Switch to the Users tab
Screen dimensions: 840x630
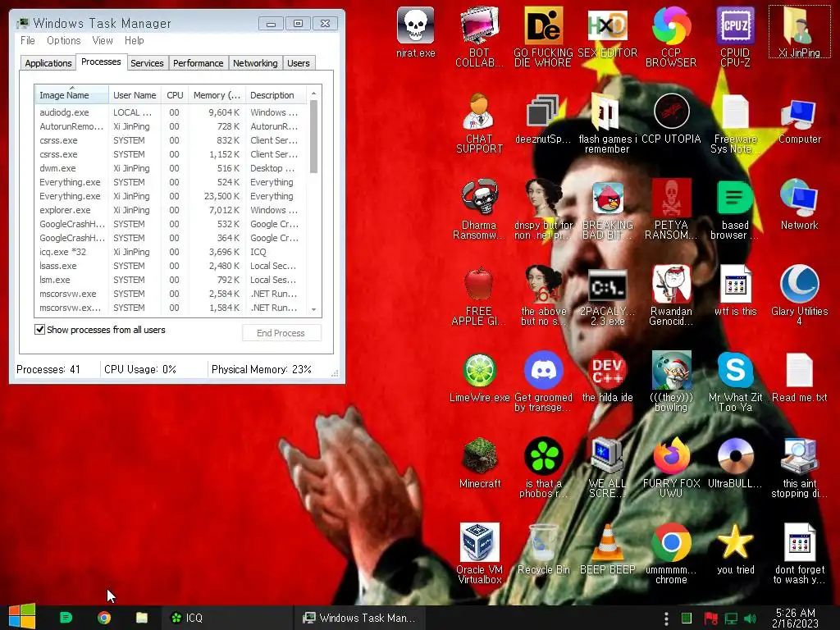(299, 62)
